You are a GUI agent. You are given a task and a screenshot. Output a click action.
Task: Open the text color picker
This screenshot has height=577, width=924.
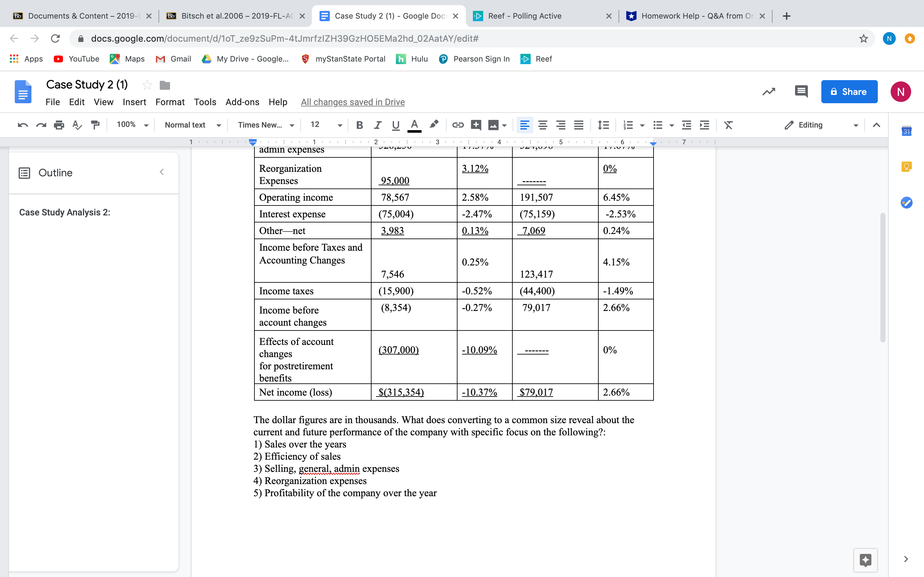tap(414, 125)
